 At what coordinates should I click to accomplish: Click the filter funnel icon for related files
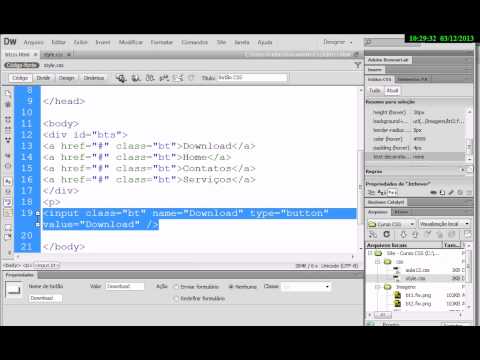click(357, 65)
